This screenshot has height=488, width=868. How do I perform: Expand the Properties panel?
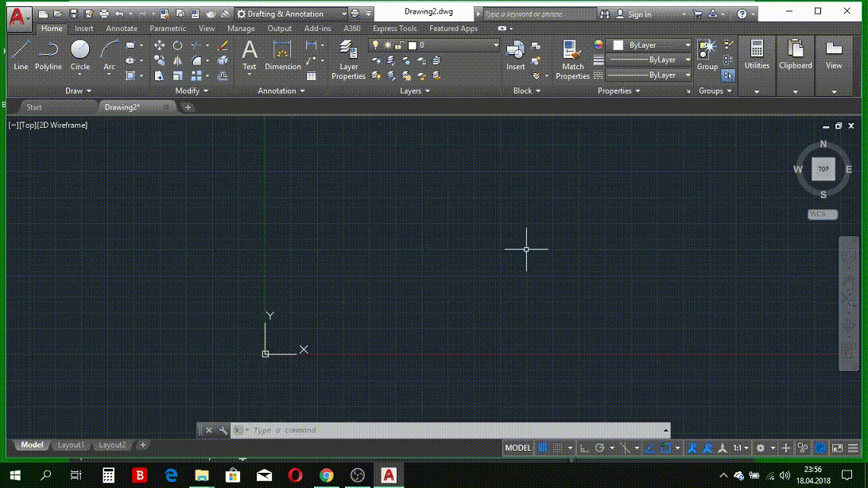[619, 91]
